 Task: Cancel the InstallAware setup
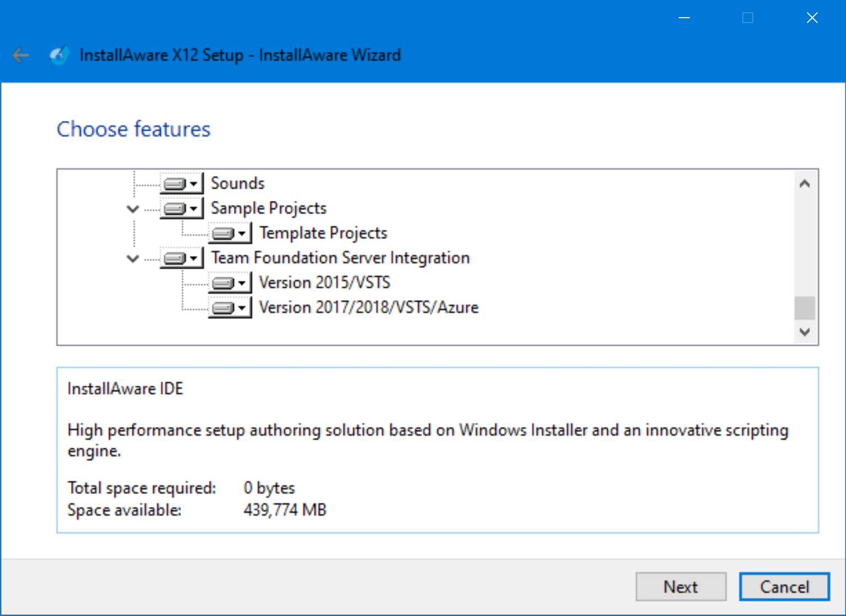784,586
